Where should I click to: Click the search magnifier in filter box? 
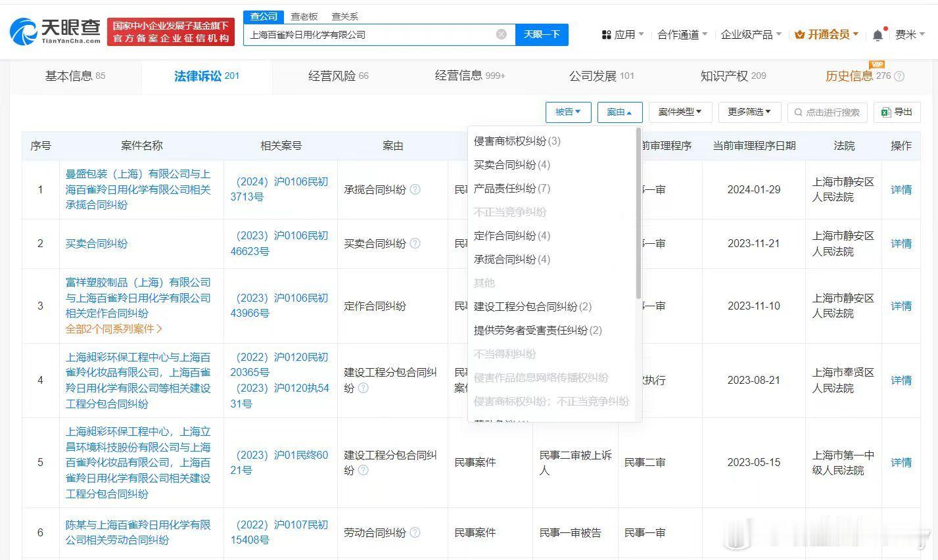coord(798,112)
